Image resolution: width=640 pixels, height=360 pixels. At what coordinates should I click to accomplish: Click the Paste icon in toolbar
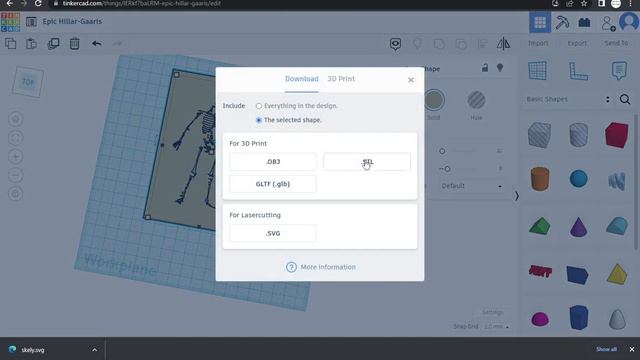[x=31, y=44]
